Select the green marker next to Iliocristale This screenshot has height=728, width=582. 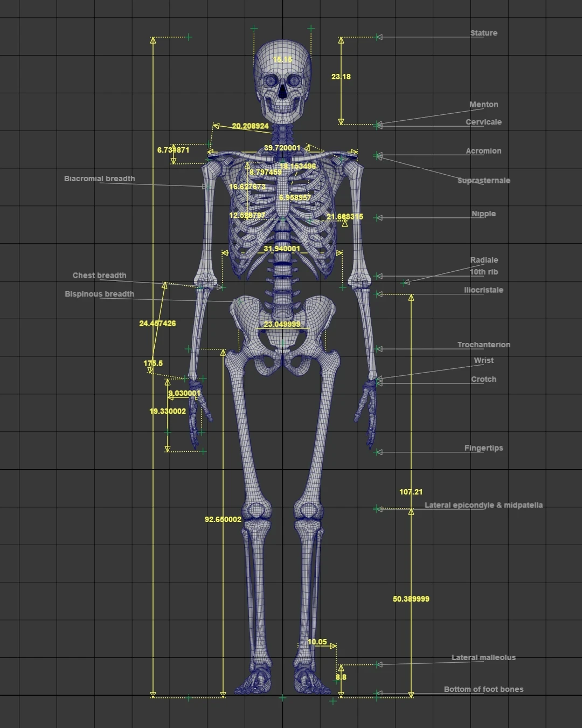coord(376,294)
